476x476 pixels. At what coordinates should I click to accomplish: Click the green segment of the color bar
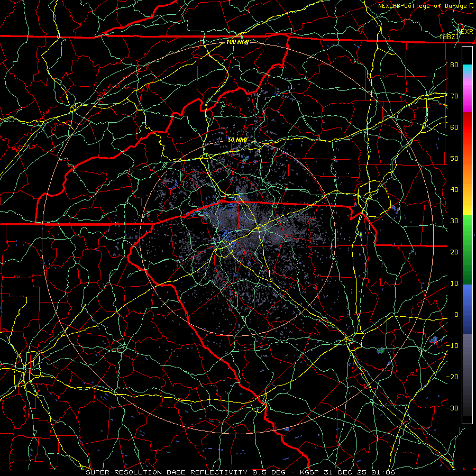(x=467, y=250)
